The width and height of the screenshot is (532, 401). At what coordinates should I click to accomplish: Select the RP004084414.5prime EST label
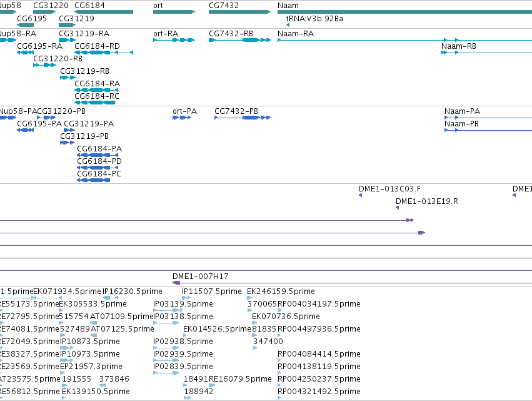(x=319, y=354)
